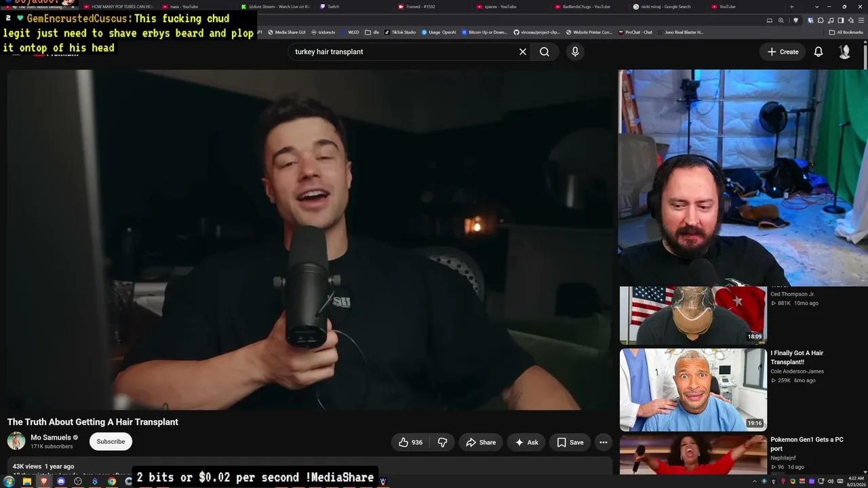Open 'I Finally Got A Hair Transplant!!' title
This screenshot has height=488, width=868.
click(797, 357)
